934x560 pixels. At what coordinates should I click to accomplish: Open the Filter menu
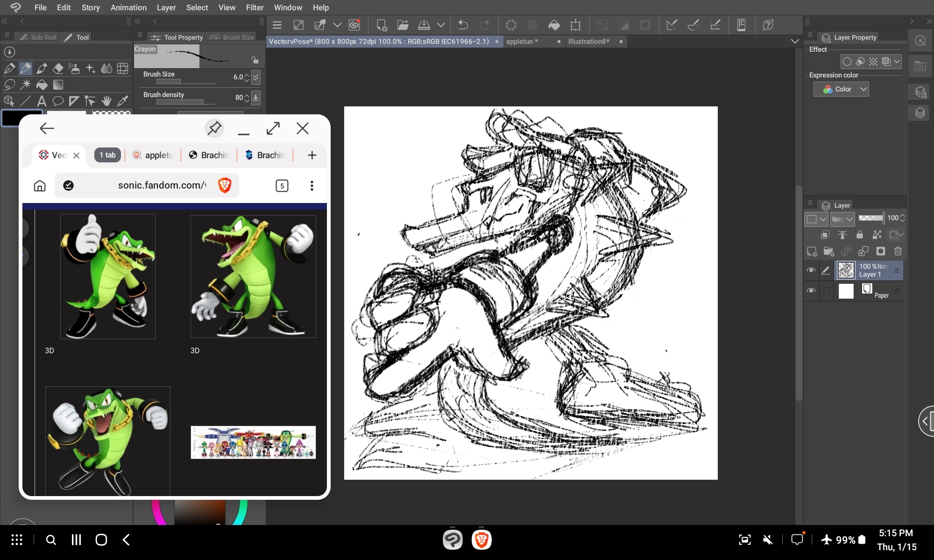pyautogui.click(x=255, y=7)
